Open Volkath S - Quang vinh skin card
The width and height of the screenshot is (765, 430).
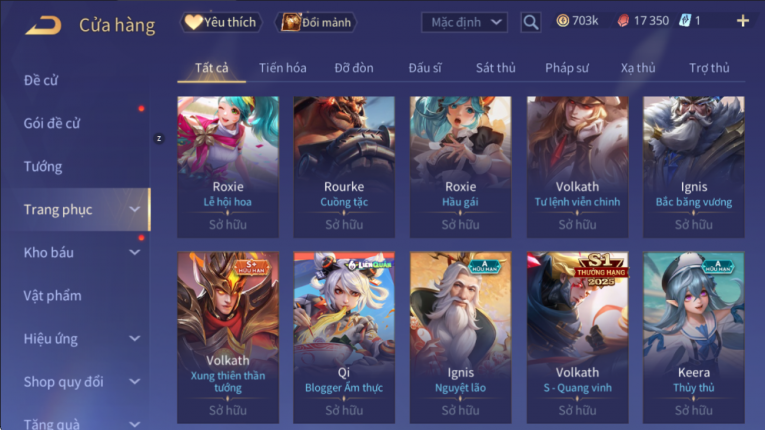click(x=577, y=337)
